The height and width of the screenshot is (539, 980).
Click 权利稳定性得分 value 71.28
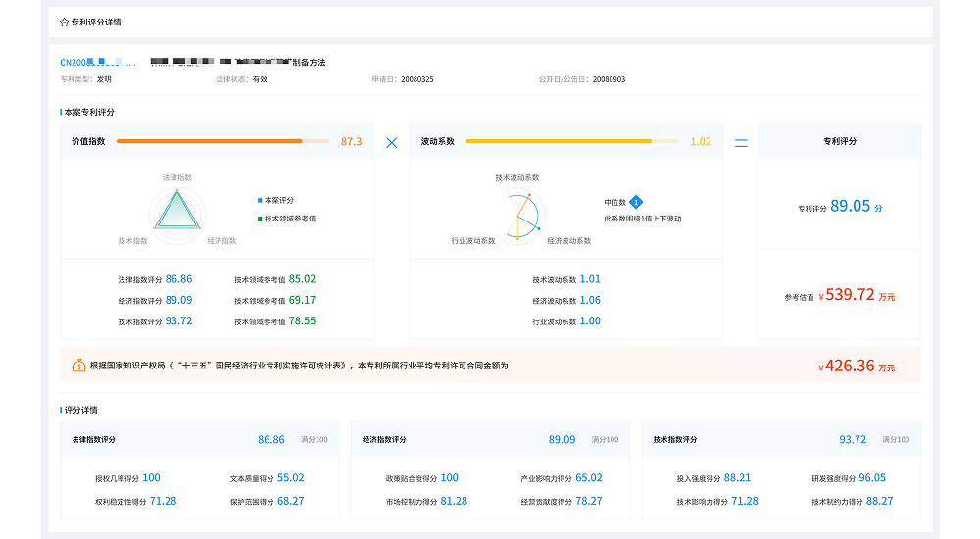click(163, 502)
